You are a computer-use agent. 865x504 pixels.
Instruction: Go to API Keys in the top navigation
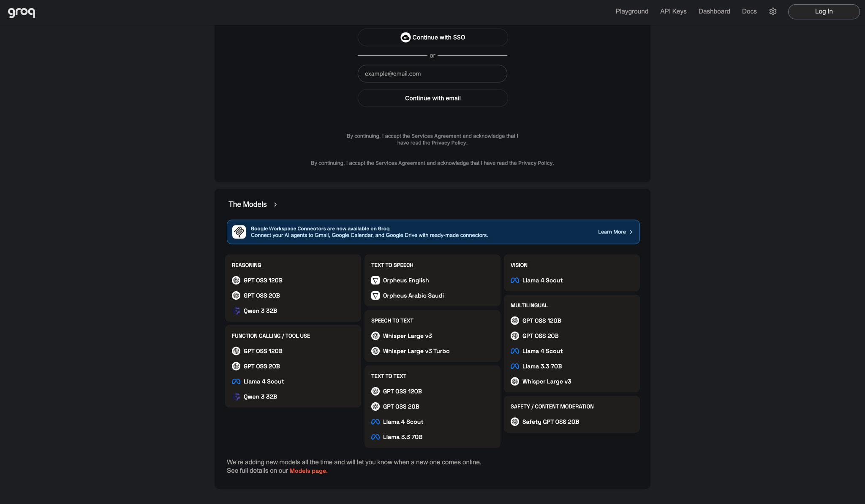(x=673, y=11)
